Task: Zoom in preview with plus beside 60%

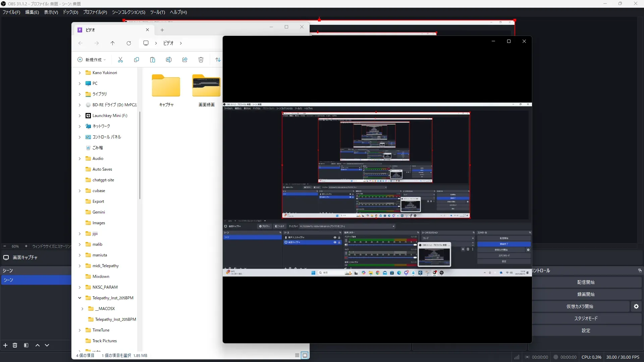Action: [x=26, y=246]
